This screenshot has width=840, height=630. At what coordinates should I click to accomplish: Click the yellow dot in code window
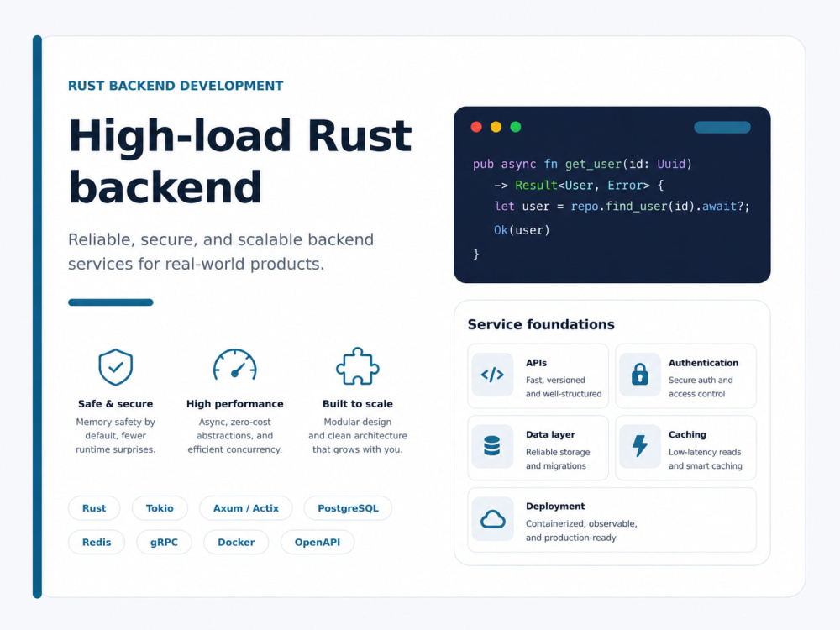click(x=496, y=127)
